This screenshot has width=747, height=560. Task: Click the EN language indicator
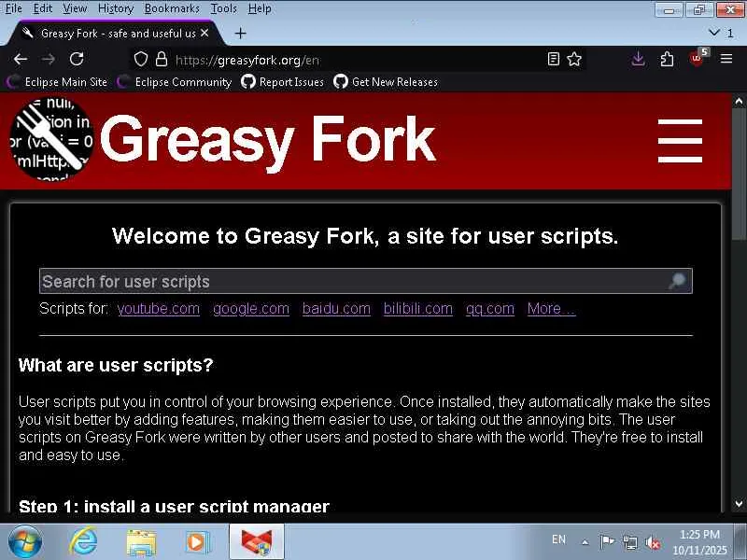coord(558,539)
